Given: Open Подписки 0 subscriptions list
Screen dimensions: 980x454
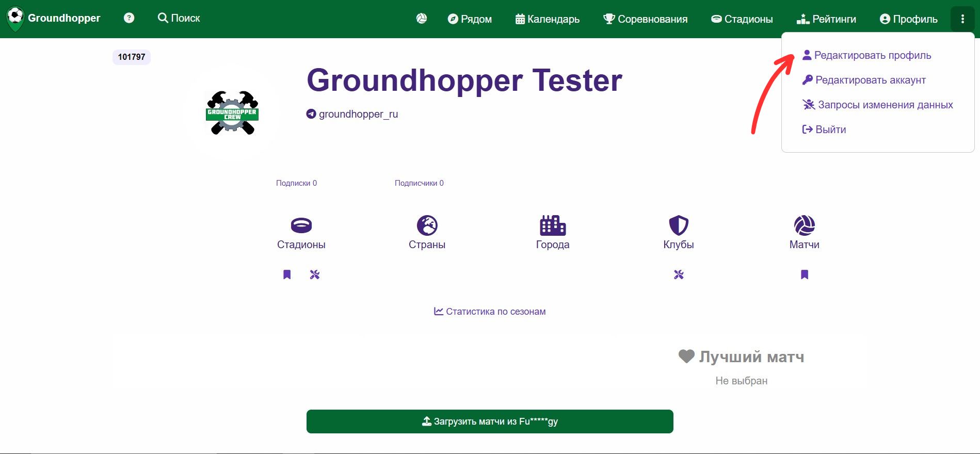Looking at the screenshot, I should coord(296,183).
